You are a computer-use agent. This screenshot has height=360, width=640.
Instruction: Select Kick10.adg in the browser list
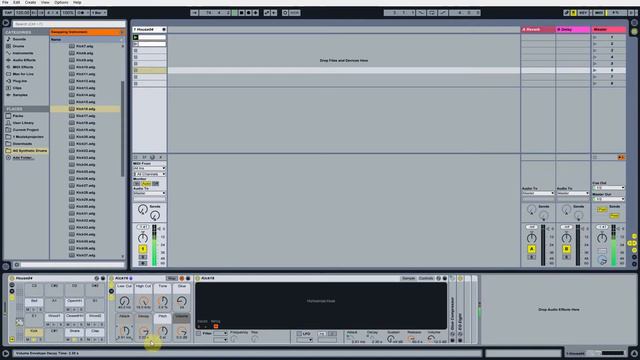(x=85, y=67)
